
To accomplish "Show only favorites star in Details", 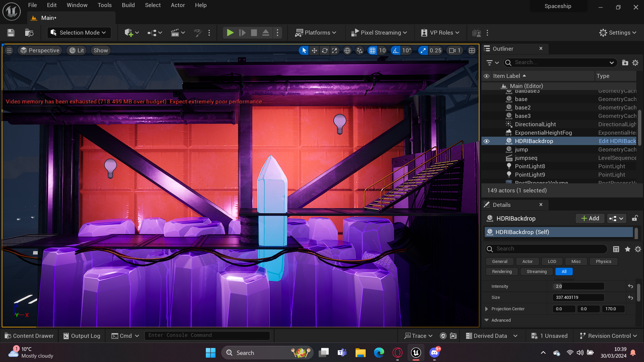I will [x=627, y=249].
